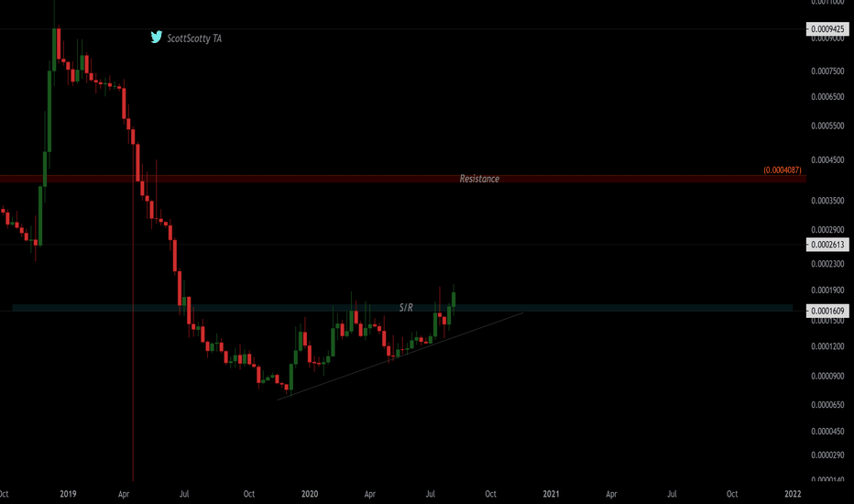Viewport: 854px width, 504px height.
Task: Click the 0.0001900 price axis value
Action: [x=827, y=290]
